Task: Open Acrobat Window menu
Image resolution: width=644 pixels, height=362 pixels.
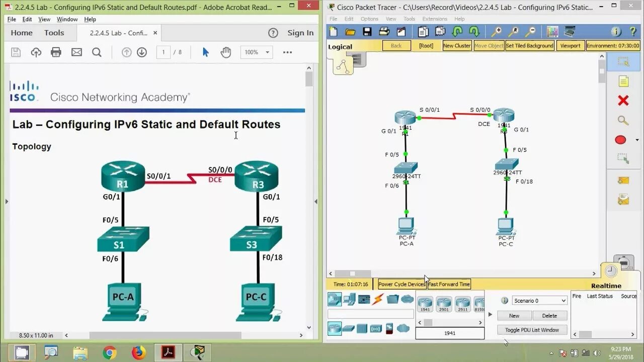Action: (x=67, y=19)
